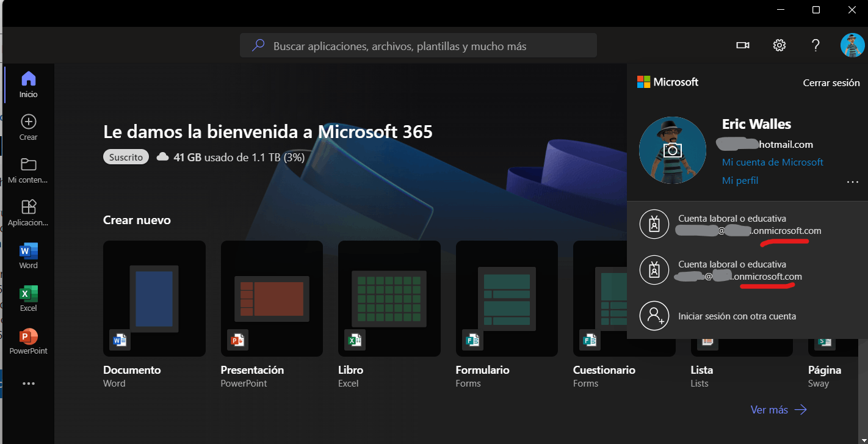Click the Eric Walles account name
This screenshot has width=868, height=444.
click(756, 124)
